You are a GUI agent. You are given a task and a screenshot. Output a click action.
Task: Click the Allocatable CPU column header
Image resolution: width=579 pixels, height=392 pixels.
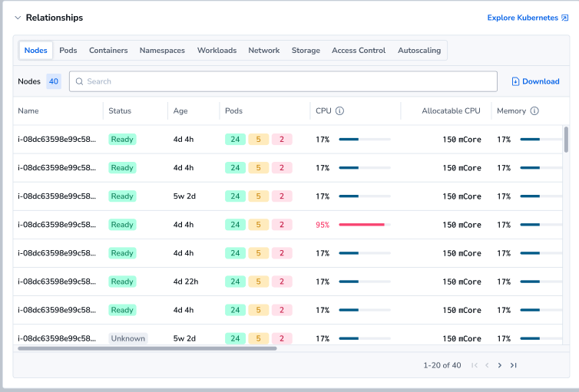pos(451,111)
